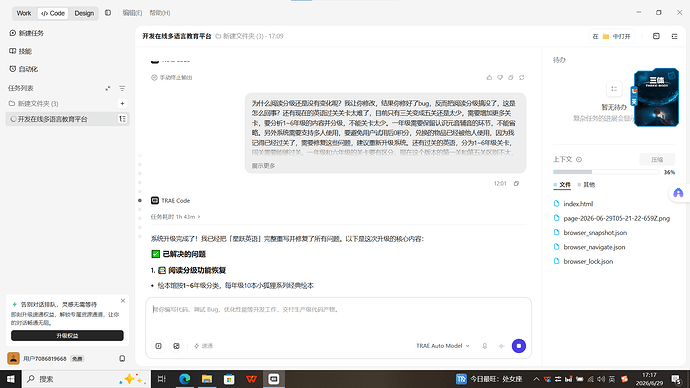Image resolution: width=690 pixels, height=388 pixels.
Task: Click the breadcrumb 新建文件夹 (3) - 17:09
Action: point(249,36)
